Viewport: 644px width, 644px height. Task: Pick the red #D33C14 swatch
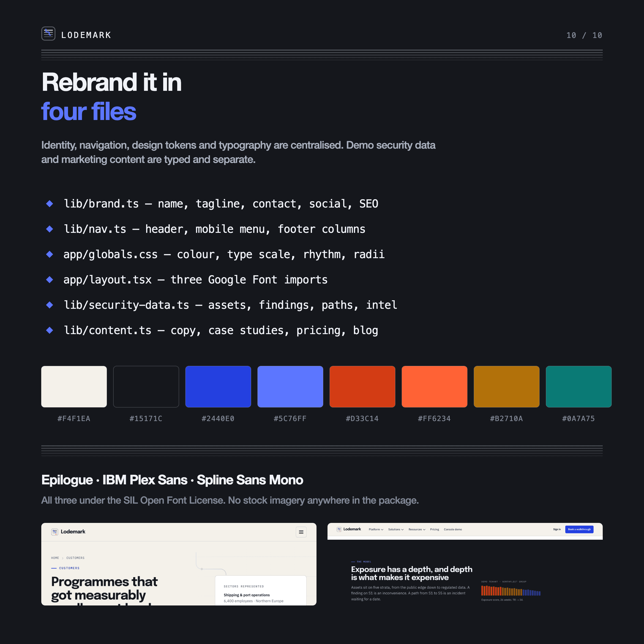click(362, 387)
